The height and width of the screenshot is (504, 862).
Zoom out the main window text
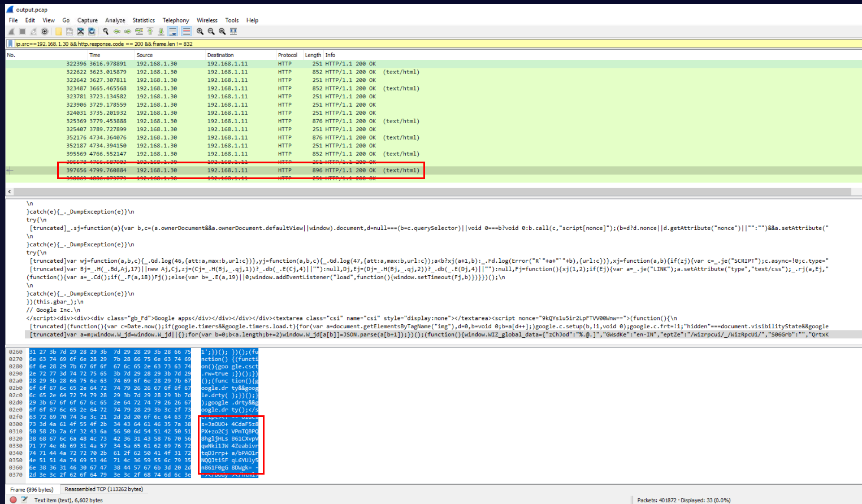point(211,32)
